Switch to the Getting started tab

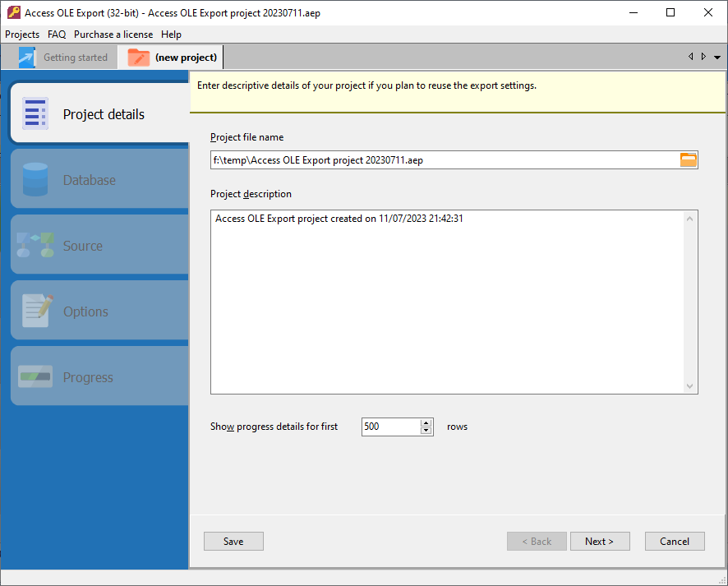click(75, 58)
